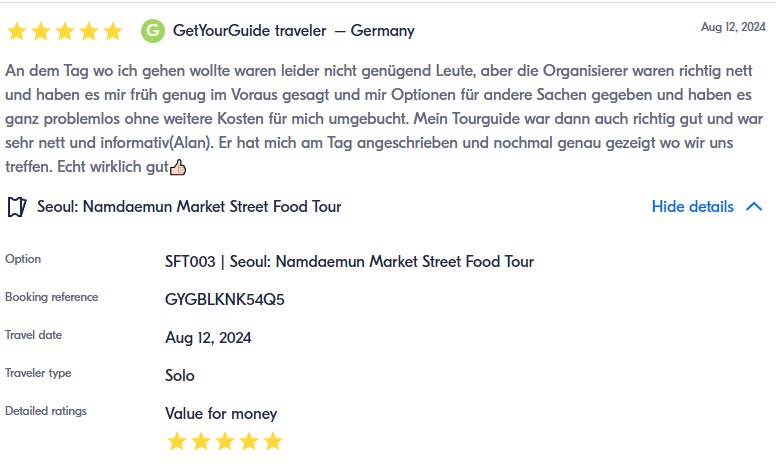Click the GetYourGuide traveler avatar icon

[153, 31]
